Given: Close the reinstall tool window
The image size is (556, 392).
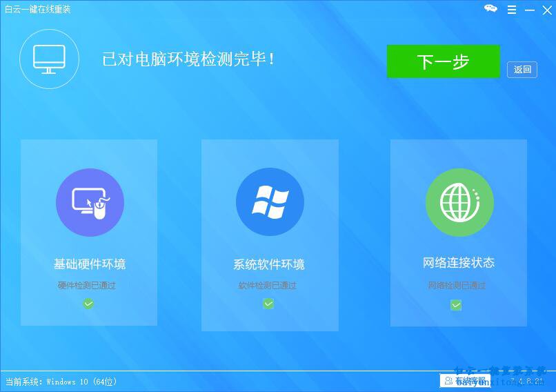Looking at the screenshot, I should pyautogui.click(x=546, y=10).
